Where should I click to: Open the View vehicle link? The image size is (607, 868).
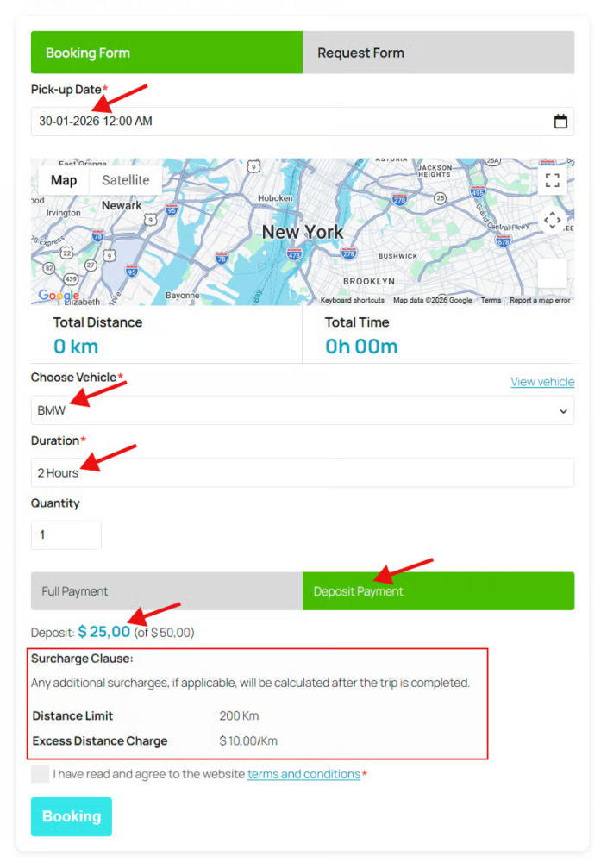click(542, 382)
